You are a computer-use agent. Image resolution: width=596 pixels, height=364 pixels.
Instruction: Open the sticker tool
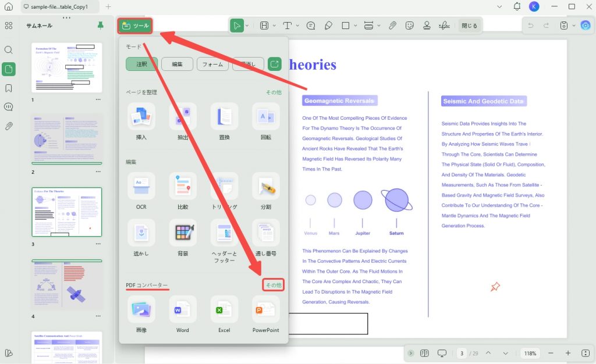409,26
